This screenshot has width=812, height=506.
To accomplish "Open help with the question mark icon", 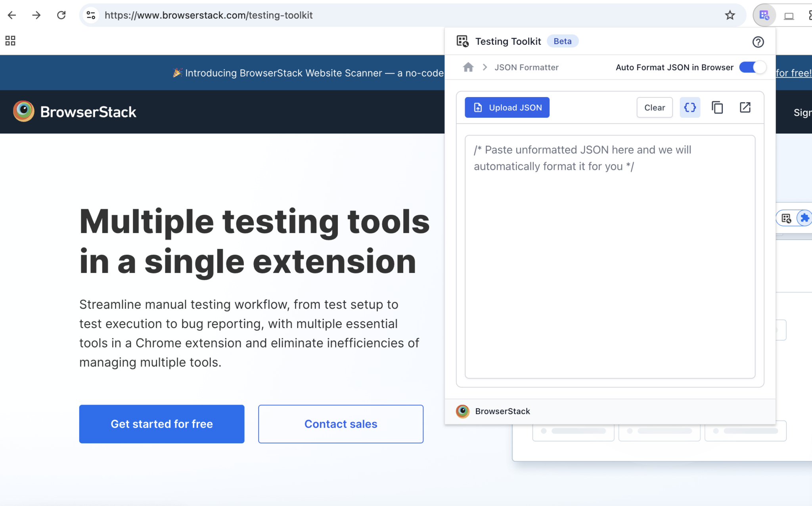I will pos(758,42).
